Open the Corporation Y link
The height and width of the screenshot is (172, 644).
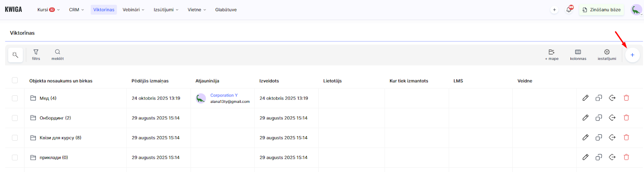pos(224,95)
